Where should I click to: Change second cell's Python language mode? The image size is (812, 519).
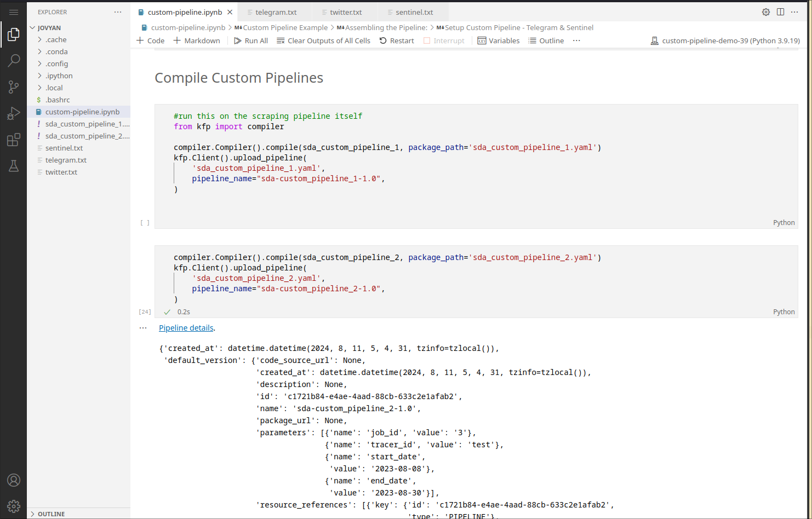pyautogui.click(x=784, y=312)
